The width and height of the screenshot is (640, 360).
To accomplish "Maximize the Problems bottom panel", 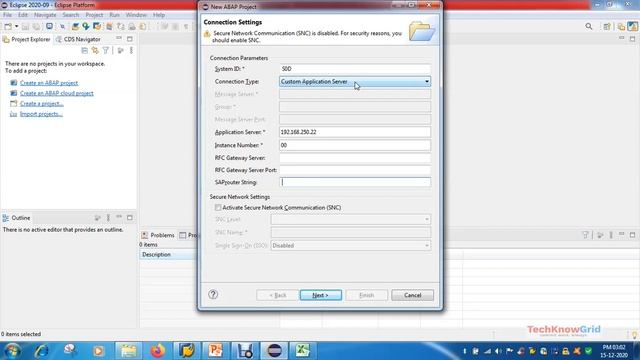I will [632, 235].
